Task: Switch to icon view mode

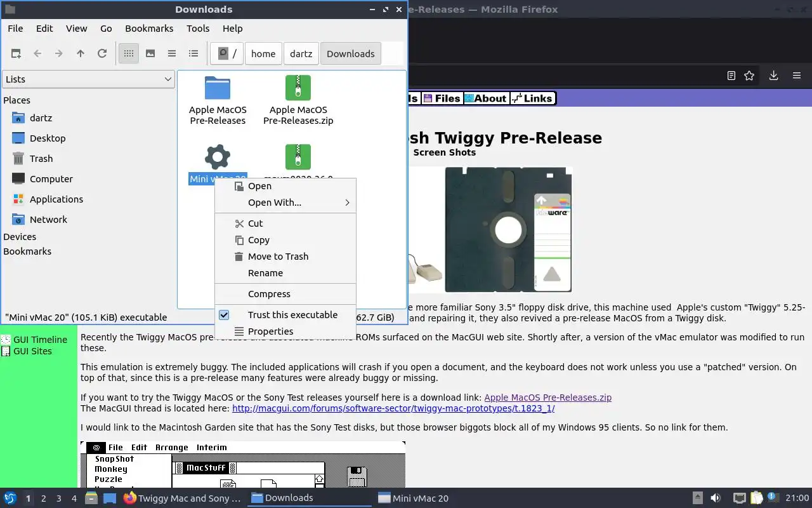Action: tap(129, 54)
